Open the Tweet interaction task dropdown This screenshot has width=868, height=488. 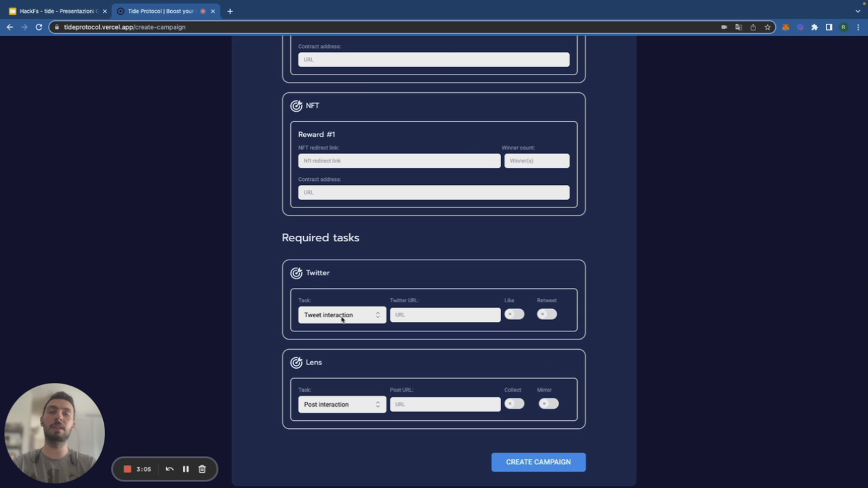(342, 315)
